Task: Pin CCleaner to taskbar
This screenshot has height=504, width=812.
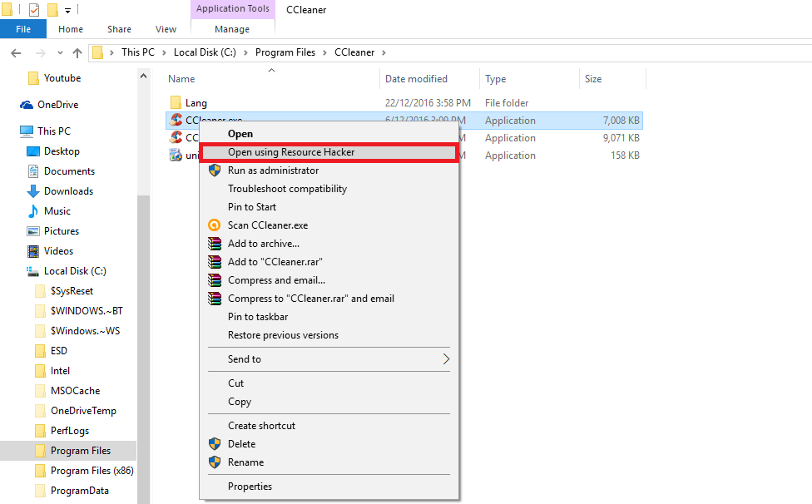Action: [329, 317]
